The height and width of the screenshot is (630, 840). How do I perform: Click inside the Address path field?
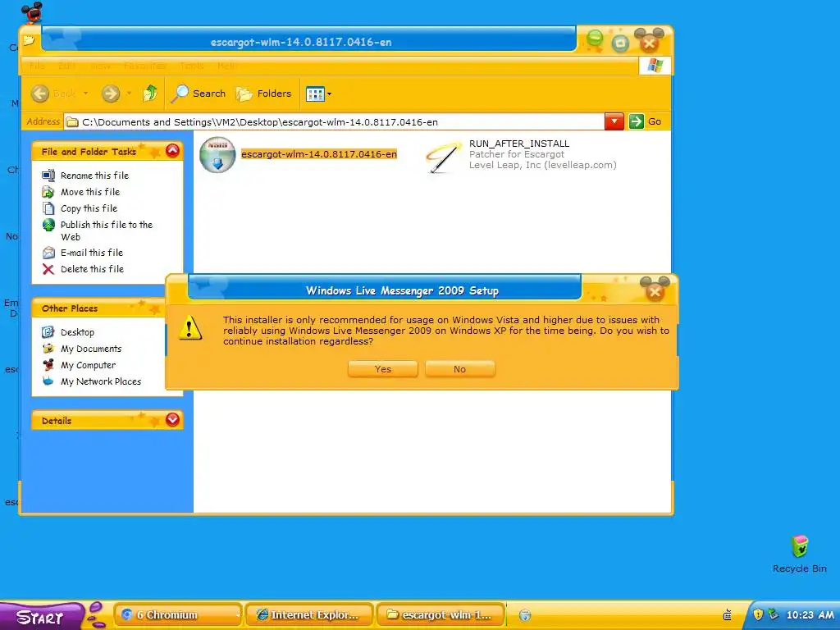pyautogui.click(x=335, y=122)
